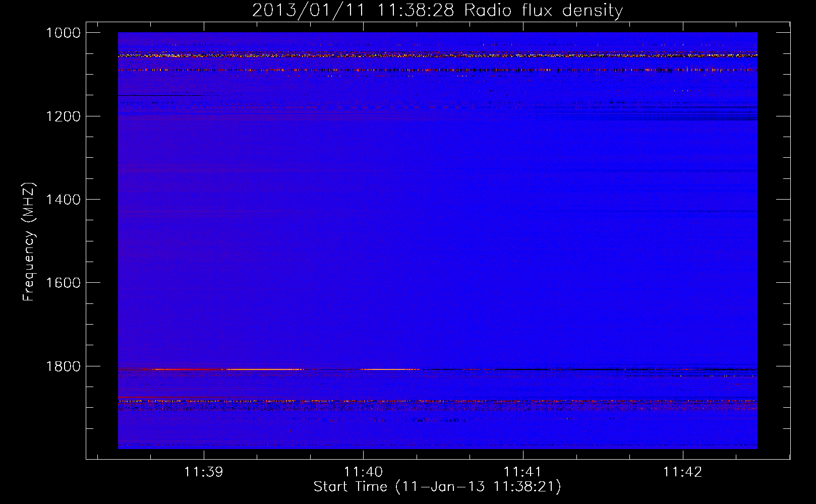Click the 11:42 time tick label
Viewport: 816px width, 504px height.
682,472
